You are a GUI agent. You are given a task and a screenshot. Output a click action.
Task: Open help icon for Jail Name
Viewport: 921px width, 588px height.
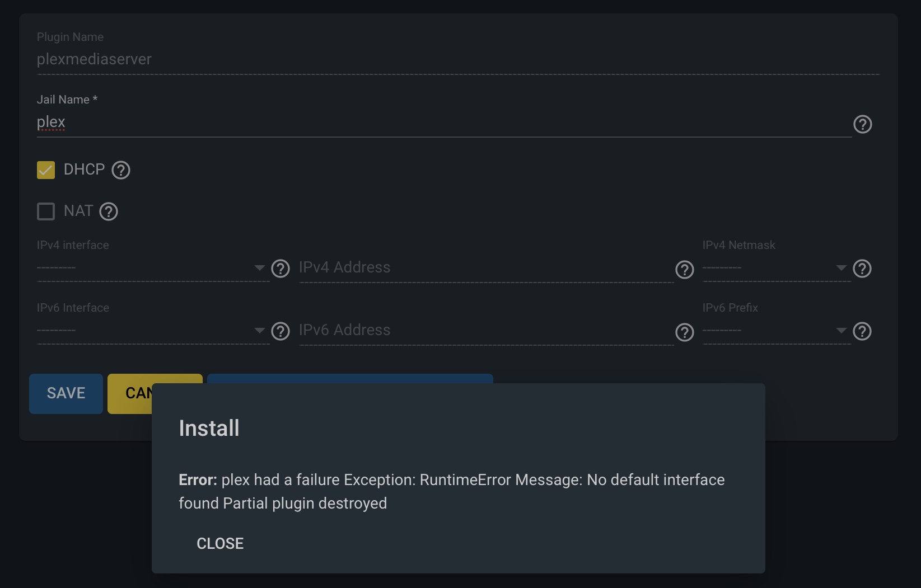pos(862,124)
